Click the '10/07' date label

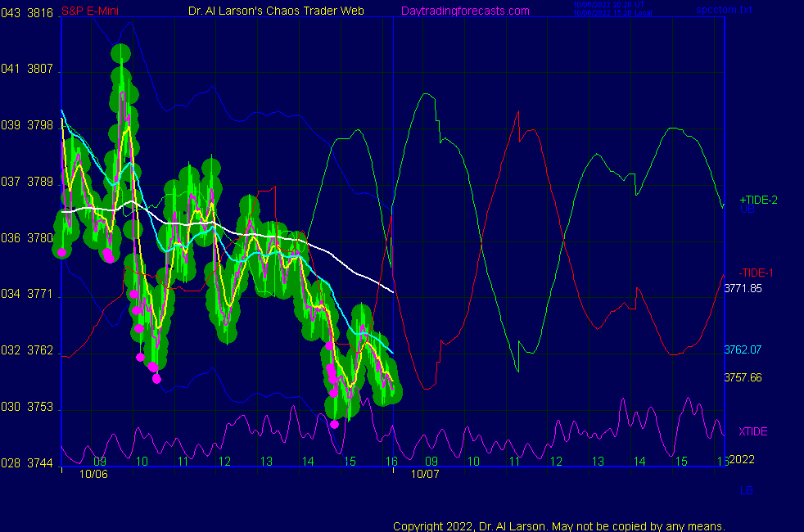(425, 474)
